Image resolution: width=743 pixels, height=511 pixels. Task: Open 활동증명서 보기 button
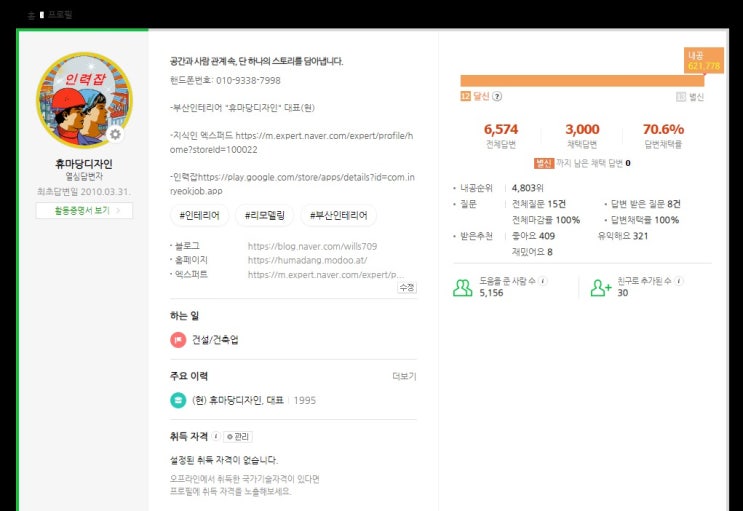pyautogui.click(x=84, y=210)
